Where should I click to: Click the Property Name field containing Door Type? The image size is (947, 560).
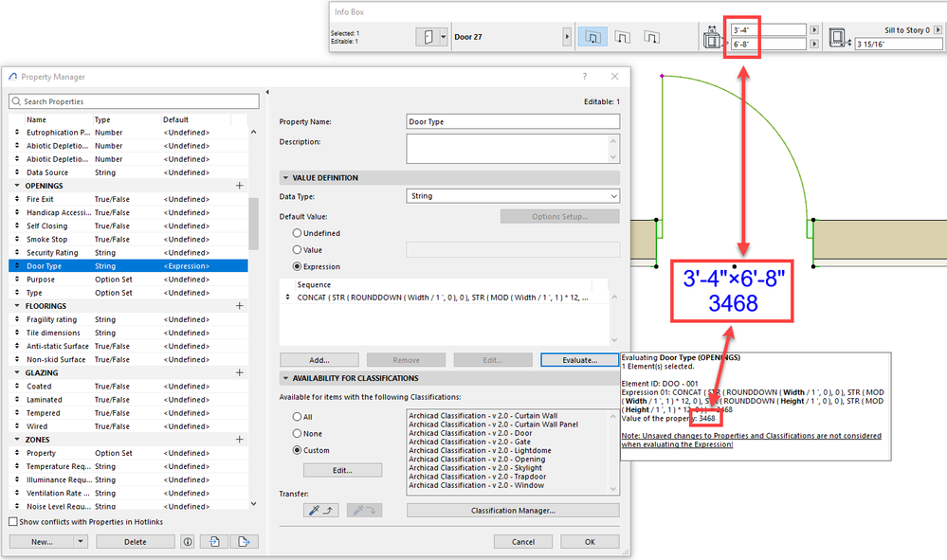pos(513,121)
